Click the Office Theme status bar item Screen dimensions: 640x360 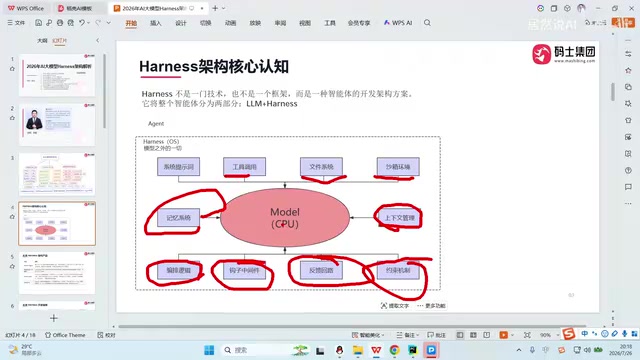[65, 335]
